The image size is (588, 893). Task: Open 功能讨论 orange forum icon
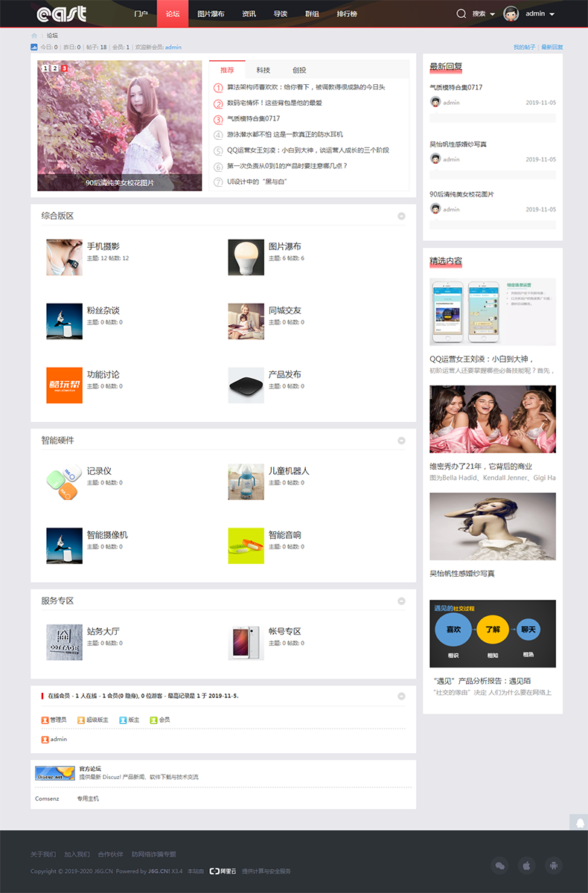coord(64,385)
